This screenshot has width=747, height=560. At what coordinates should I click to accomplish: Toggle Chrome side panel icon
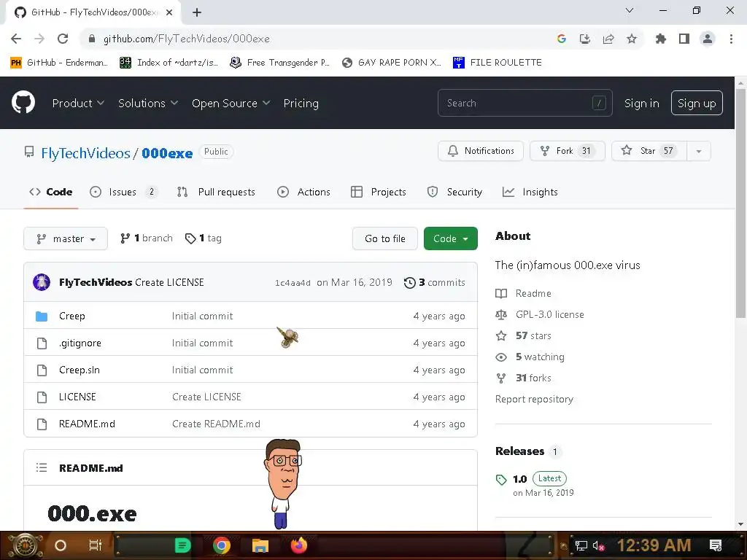[684, 39]
